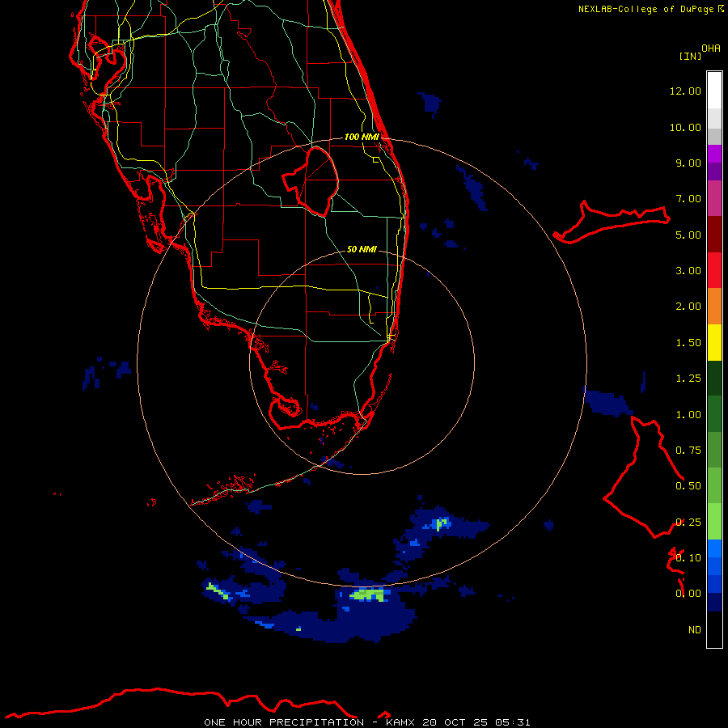The image size is (728, 728).
Task: Click the 0.00 legend value
Action: pyautogui.click(x=688, y=594)
